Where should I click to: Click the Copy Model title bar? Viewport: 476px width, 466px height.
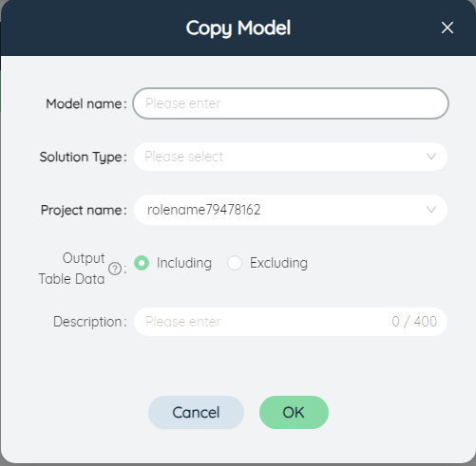click(238, 28)
